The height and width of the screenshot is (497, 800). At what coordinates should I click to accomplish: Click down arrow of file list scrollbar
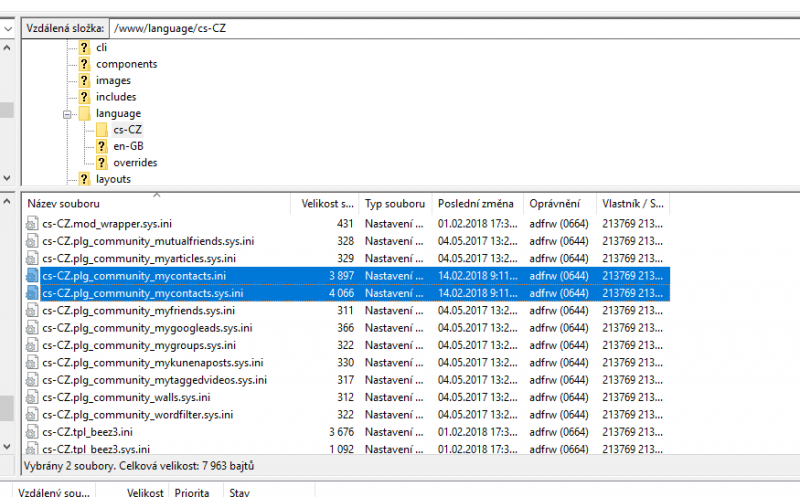tap(7, 446)
